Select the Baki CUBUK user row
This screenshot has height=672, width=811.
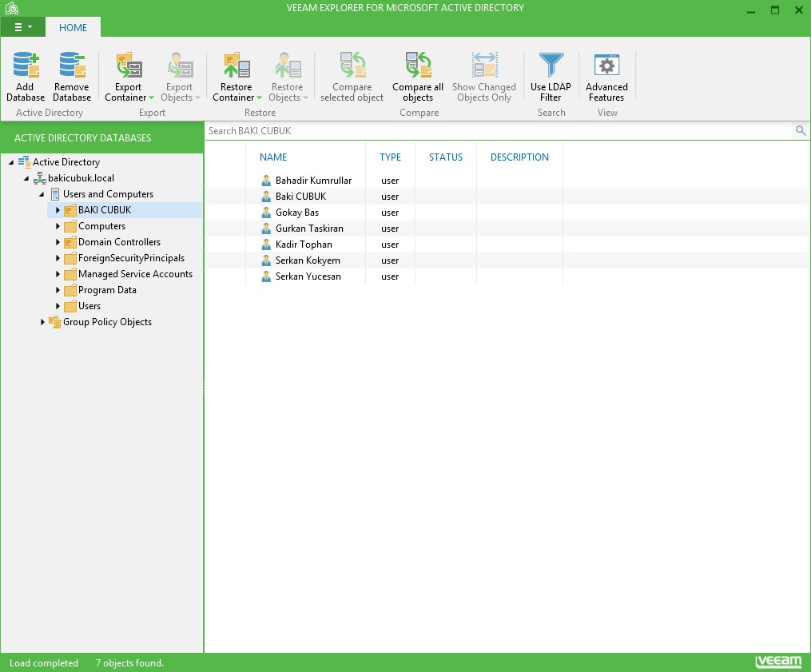pyautogui.click(x=507, y=197)
